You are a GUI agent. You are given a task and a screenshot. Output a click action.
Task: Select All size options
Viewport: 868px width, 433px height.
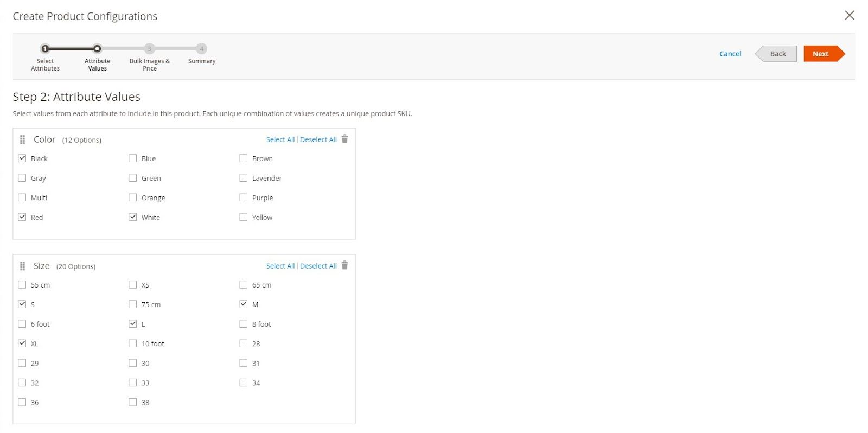click(280, 266)
